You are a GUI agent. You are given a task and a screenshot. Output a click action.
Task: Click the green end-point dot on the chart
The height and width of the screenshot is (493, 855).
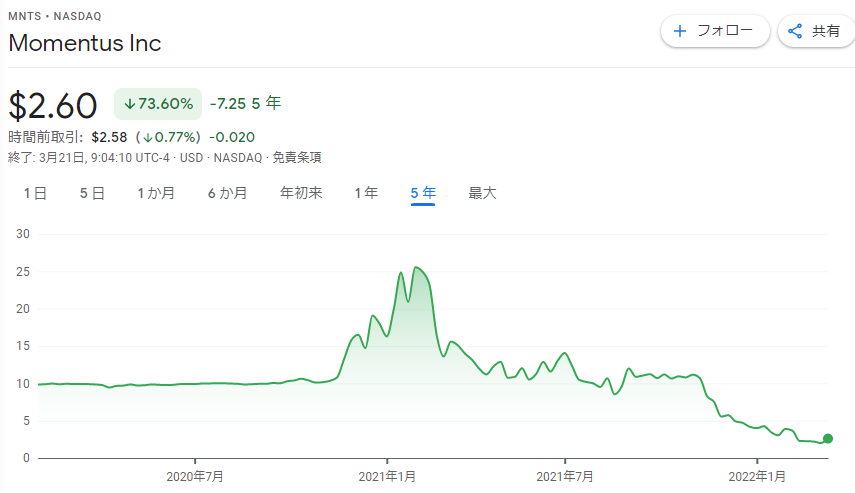[x=828, y=438]
